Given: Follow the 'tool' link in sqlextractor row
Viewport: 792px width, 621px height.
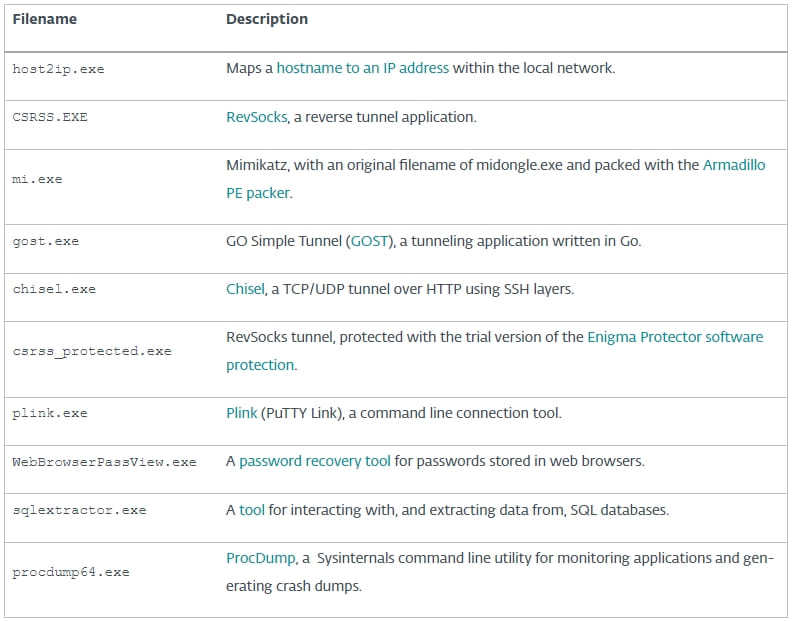Looking at the screenshot, I should (x=252, y=510).
